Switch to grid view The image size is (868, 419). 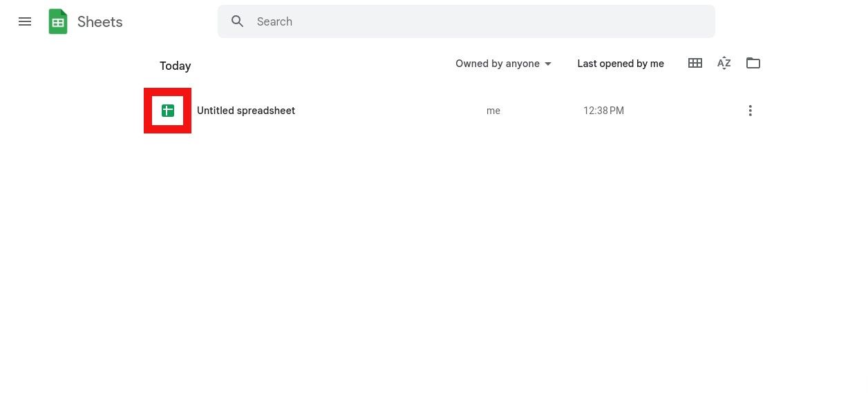click(x=695, y=63)
